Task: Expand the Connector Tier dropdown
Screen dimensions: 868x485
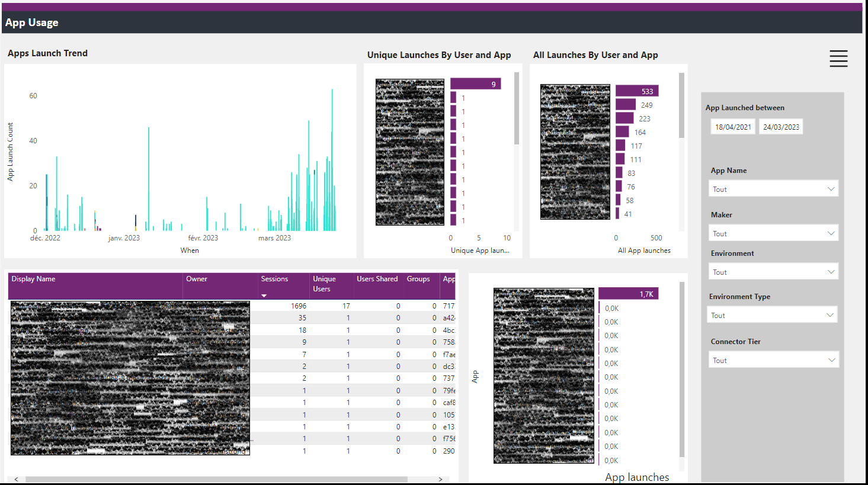Action: coord(773,360)
